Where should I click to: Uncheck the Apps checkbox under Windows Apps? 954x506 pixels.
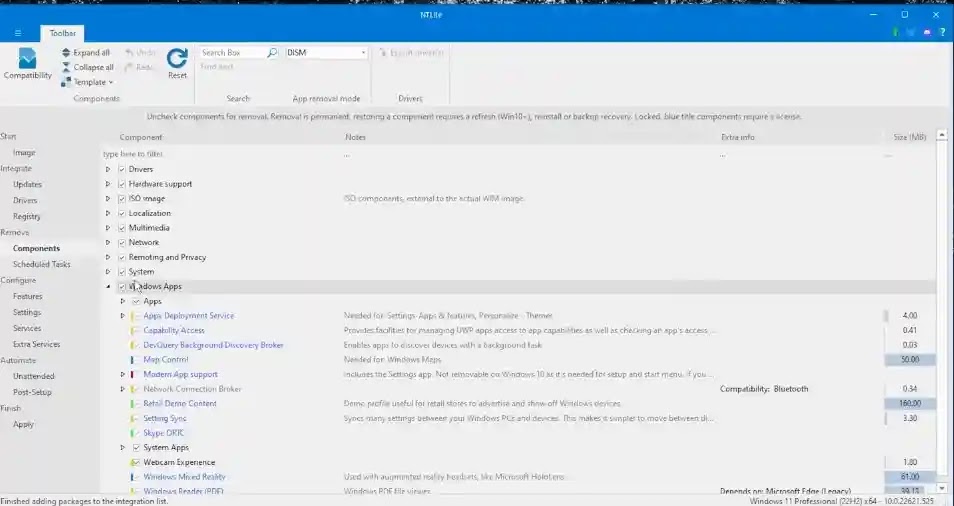(x=136, y=301)
